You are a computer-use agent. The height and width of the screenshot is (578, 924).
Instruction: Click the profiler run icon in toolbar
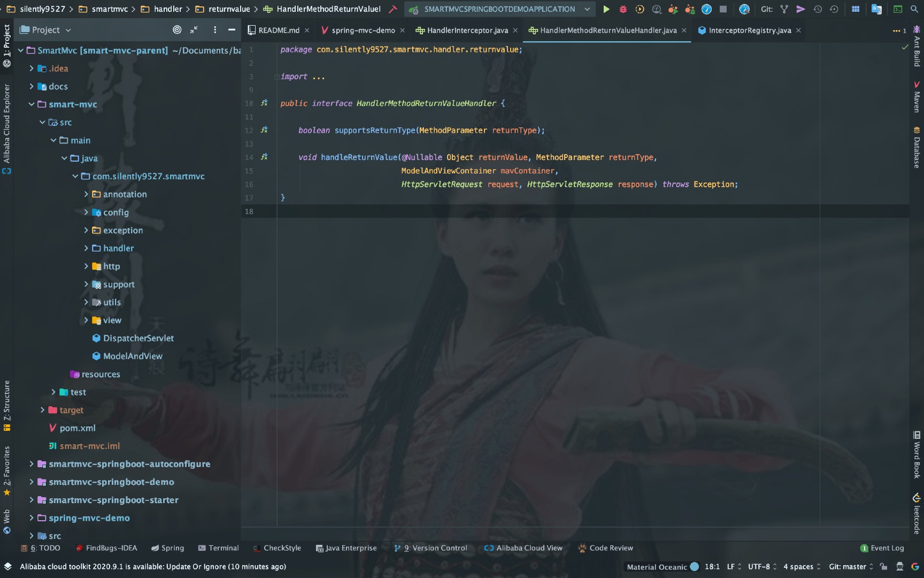(x=657, y=9)
